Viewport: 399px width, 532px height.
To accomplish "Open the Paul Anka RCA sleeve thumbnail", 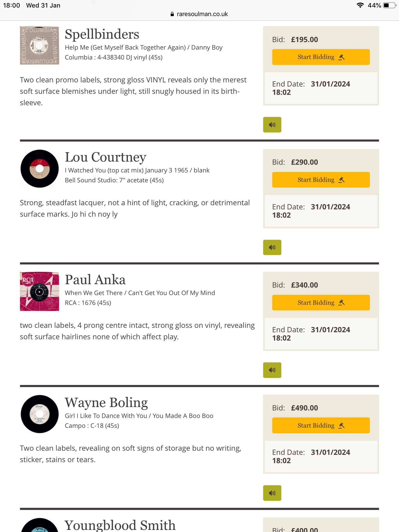I will [x=39, y=291].
